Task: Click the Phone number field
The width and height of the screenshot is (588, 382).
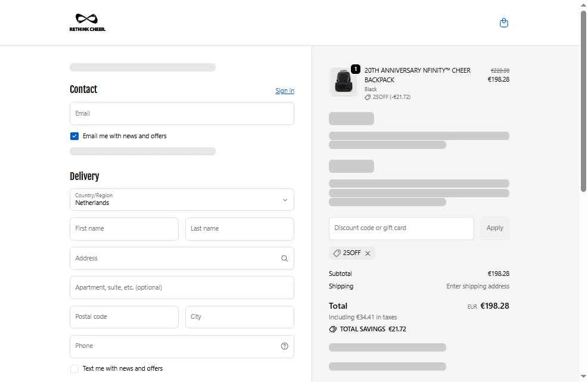Action: click(182, 346)
